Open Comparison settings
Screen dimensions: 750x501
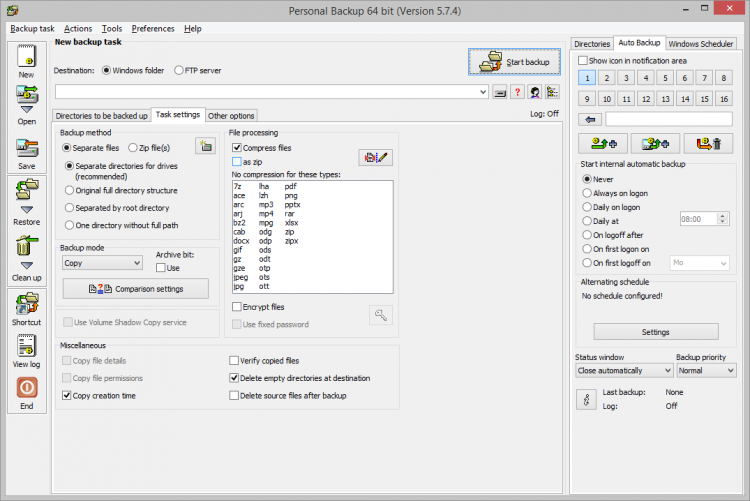point(136,289)
